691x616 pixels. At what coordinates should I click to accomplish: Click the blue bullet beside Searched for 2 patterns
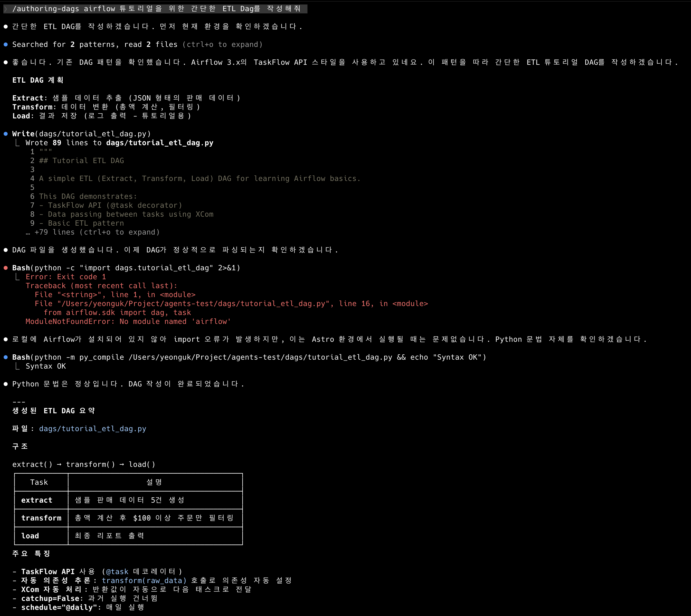point(6,44)
